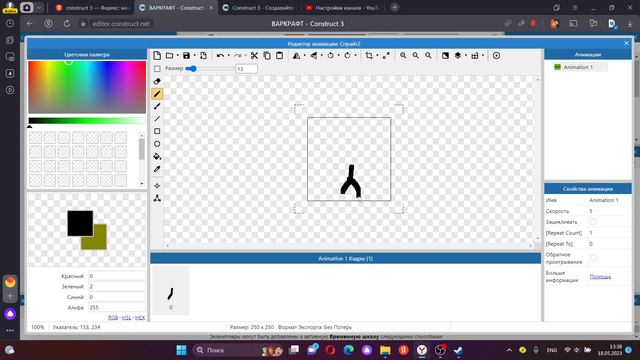Select the Brush tool
The height and width of the screenshot is (360, 640).
point(157,107)
